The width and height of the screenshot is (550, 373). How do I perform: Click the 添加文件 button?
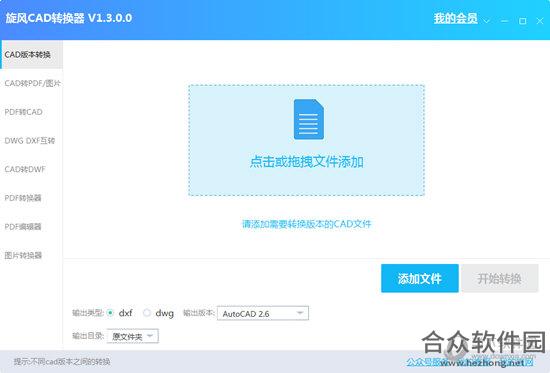(420, 278)
